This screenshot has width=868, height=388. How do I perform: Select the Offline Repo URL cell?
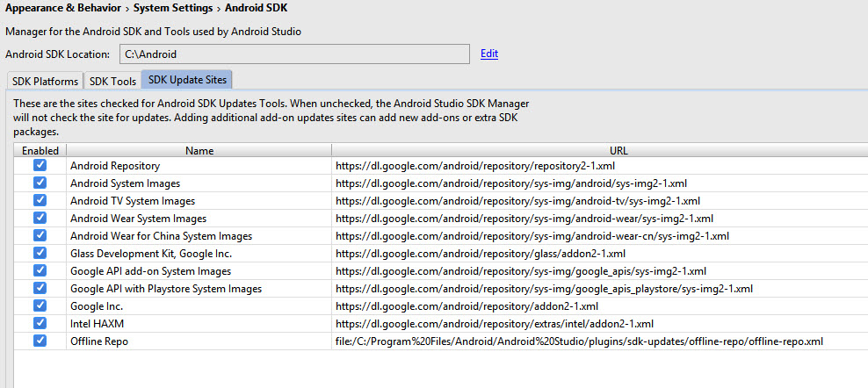point(579,341)
